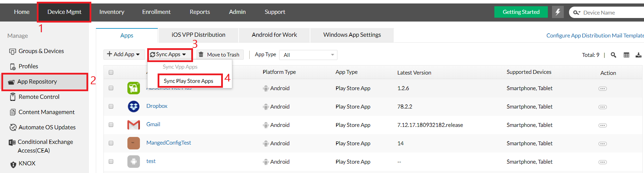This screenshot has height=173, width=644.
Task: Check the Dropbox row checkbox
Action: point(111,106)
